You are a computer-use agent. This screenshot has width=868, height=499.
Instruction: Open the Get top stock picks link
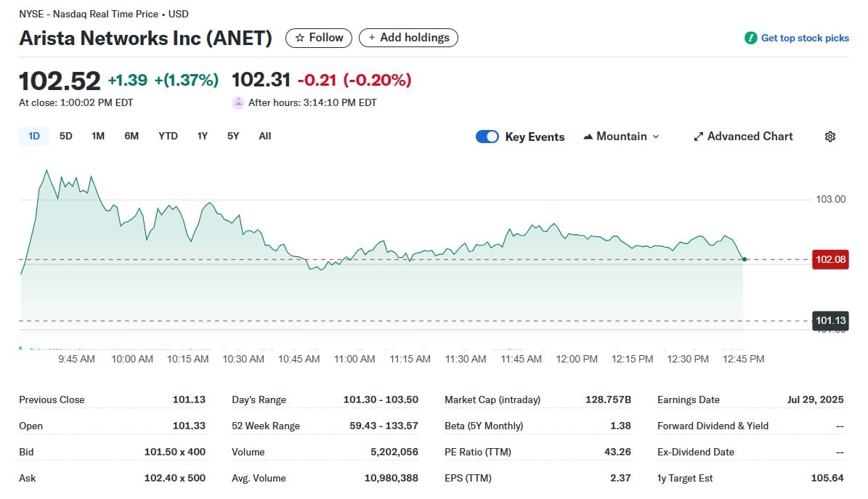pos(805,38)
